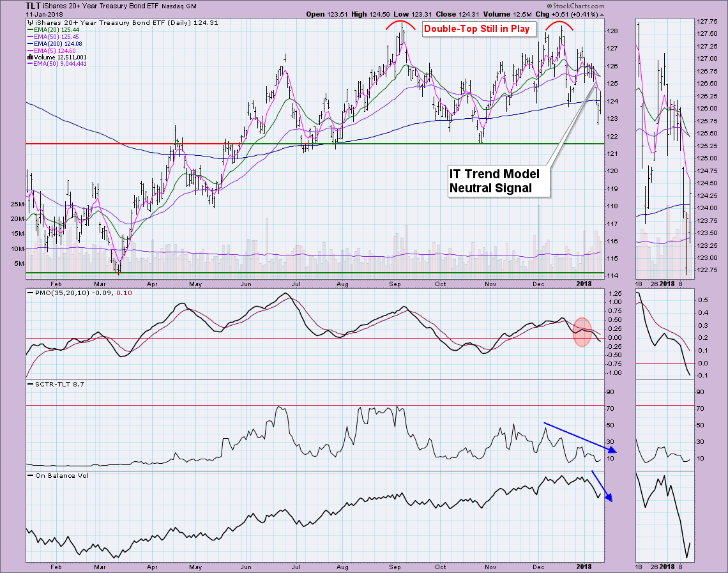Click the Chg +0.51 (+0.41%) value
Screen dimensions: 728x573
(566, 15)
